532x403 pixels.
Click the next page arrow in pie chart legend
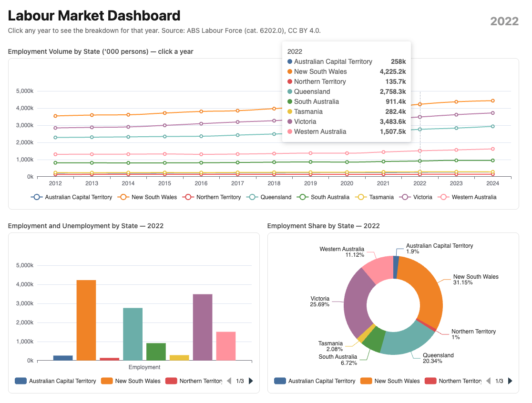510,381
